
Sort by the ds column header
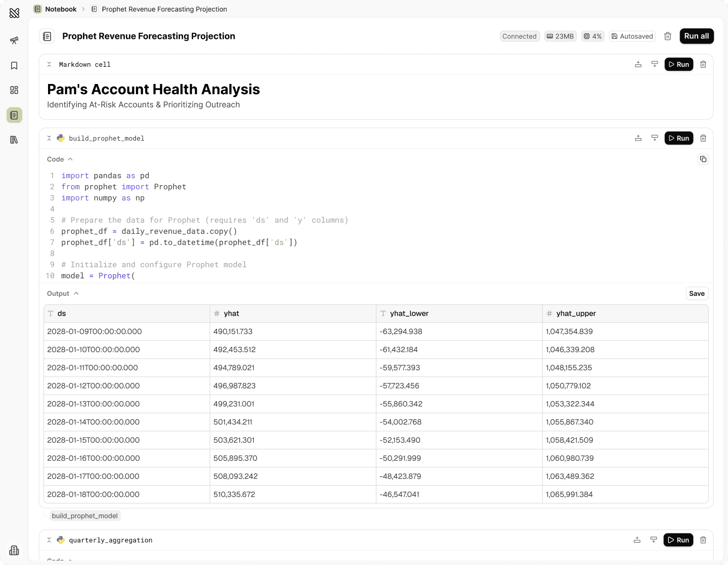pyautogui.click(x=127, y=314)
